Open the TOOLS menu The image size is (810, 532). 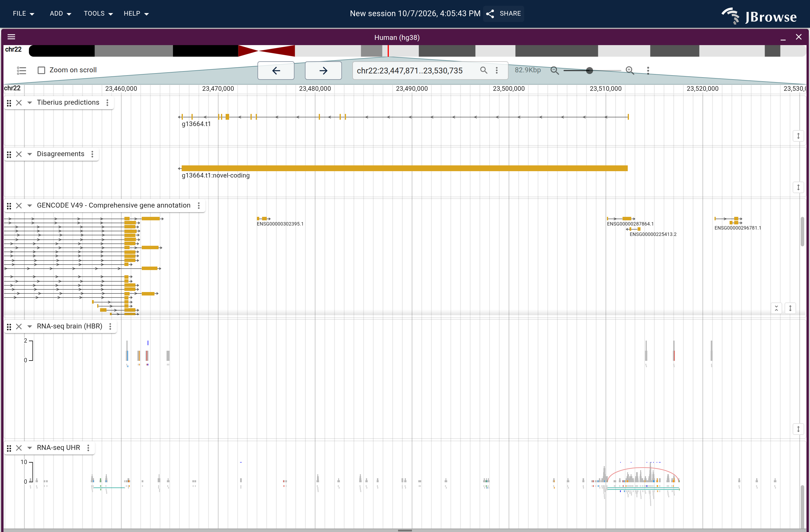pyautogui.click(x=98, y=14)
